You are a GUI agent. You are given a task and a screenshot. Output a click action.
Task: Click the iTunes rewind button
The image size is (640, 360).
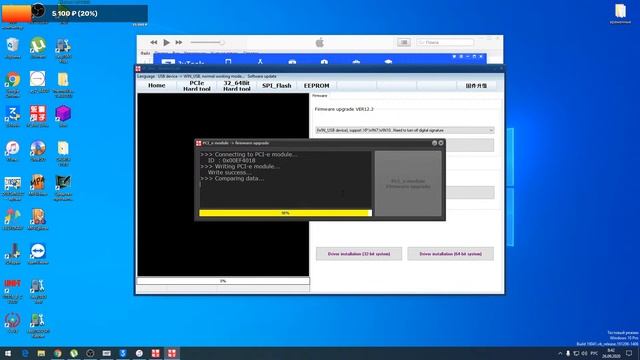[153, 42]
